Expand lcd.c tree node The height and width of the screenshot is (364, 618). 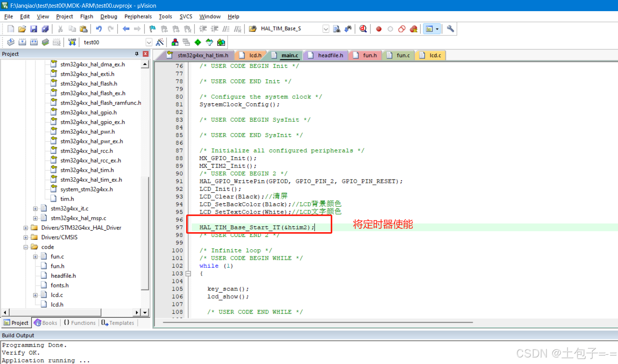tap(35, 295)
